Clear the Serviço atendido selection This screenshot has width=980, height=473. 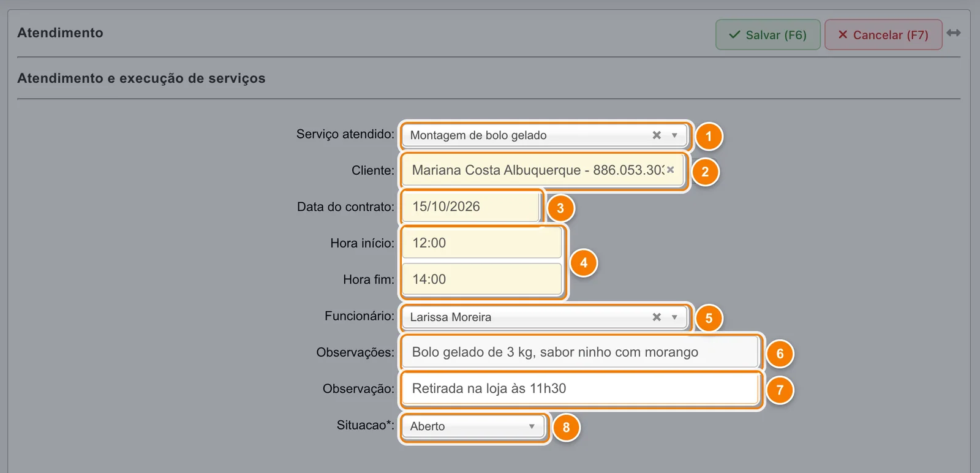(x=657, y=135)
